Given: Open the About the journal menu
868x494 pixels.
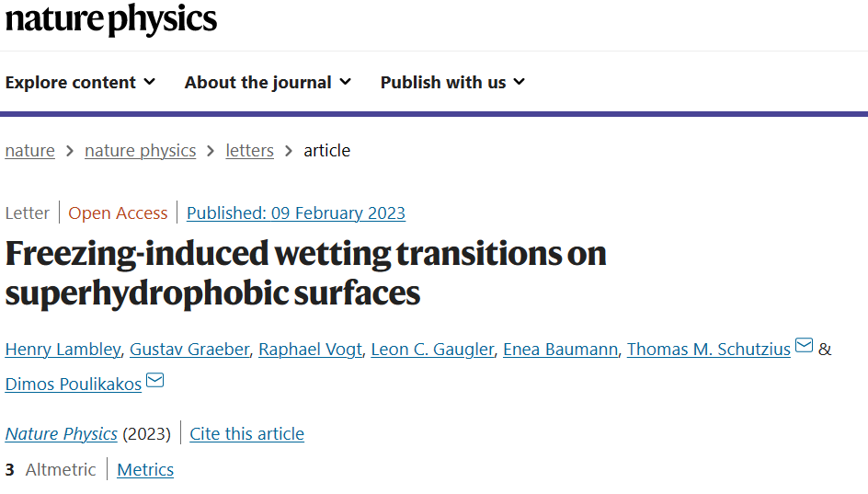Looking at the screenshot, I should click(268, 83).
